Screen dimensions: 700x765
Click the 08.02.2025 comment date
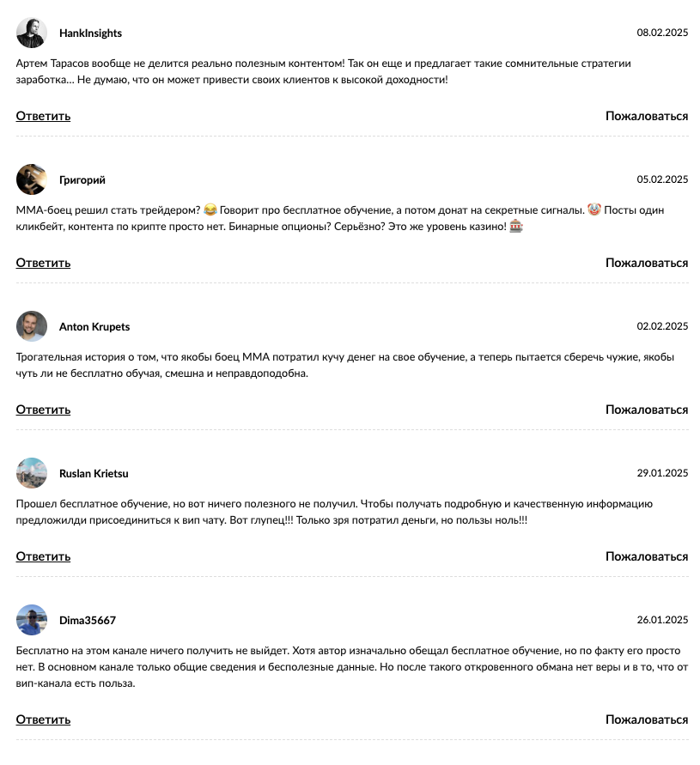[662, 33]
